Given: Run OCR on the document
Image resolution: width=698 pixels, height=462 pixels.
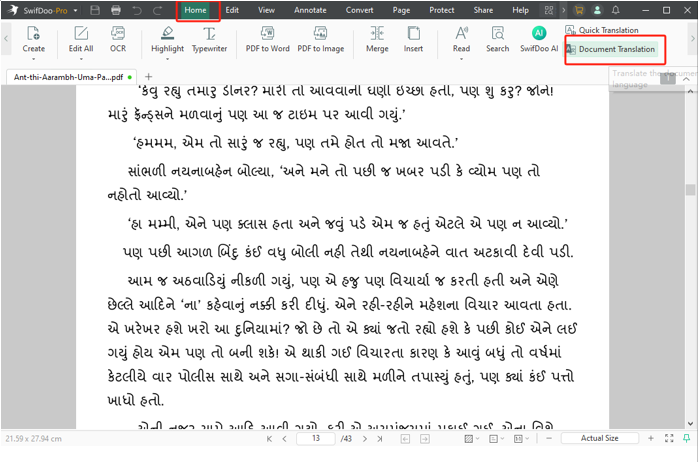Looking at the screenshot, I should (x=118, y=39).
